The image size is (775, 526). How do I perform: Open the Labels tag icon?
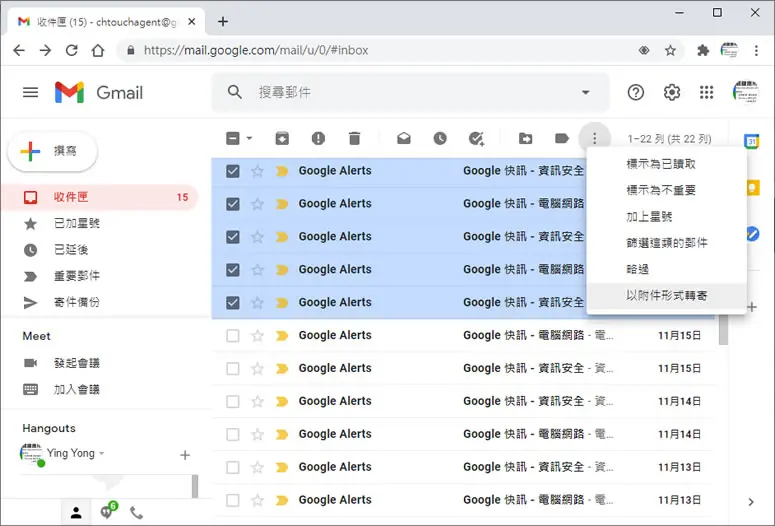(x=562, y=138)
